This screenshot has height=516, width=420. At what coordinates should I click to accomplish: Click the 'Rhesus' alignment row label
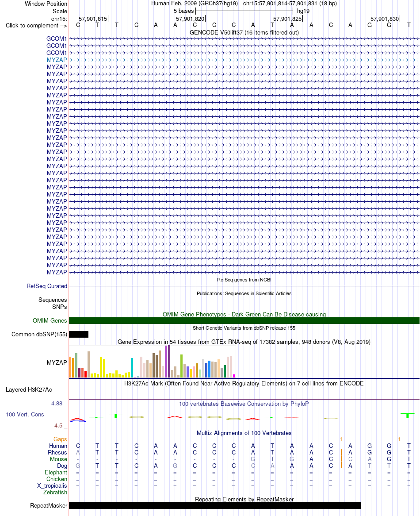[57, 452]
